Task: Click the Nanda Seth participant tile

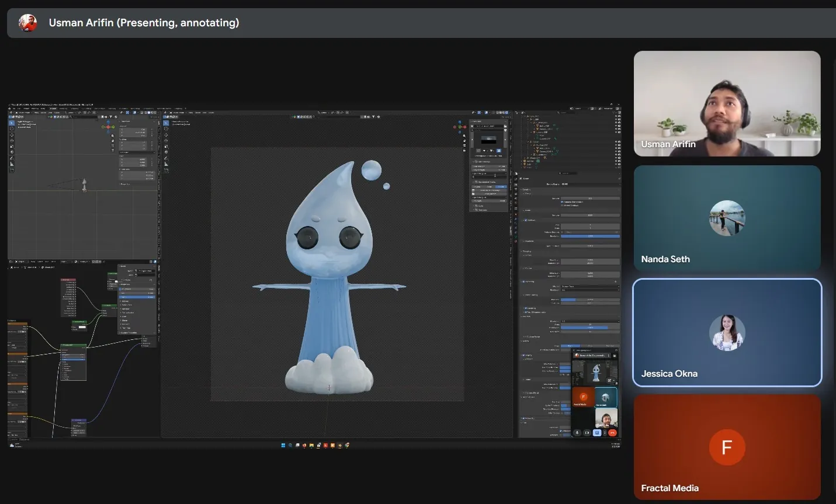Action: (727, 218)
